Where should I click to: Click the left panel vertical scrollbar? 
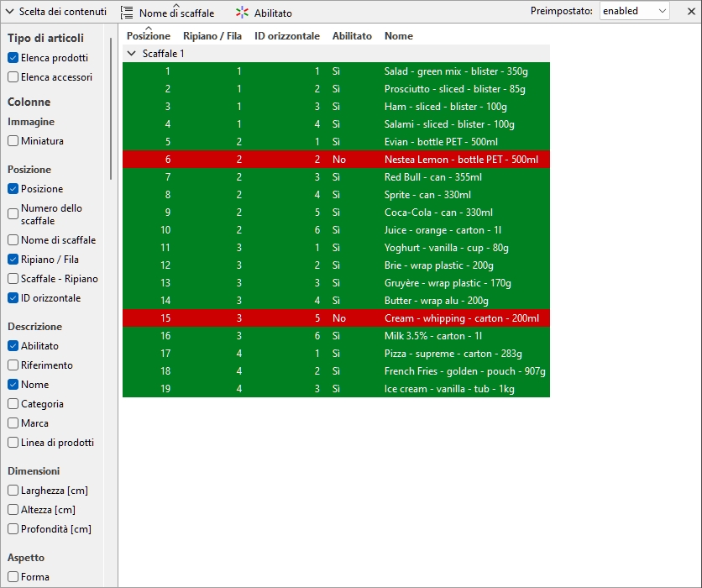point(111,109)
